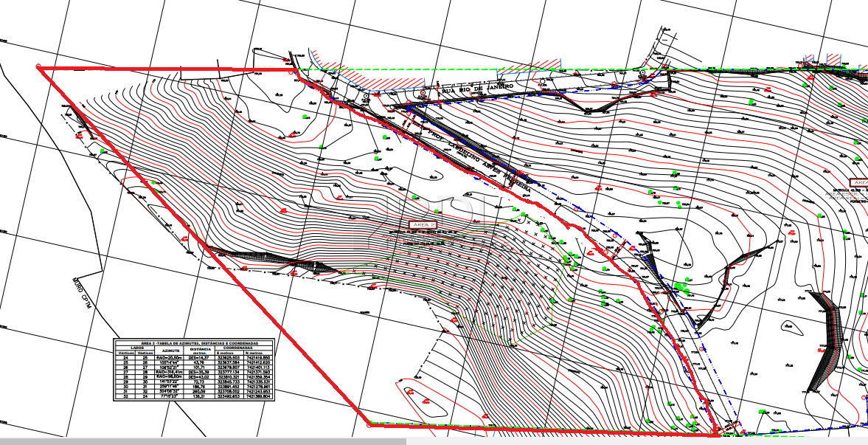This screenshot has width=868, height=445.
Task: Click the 'AZIMUTE' column header in the table
Action: (x=170, y=351)
